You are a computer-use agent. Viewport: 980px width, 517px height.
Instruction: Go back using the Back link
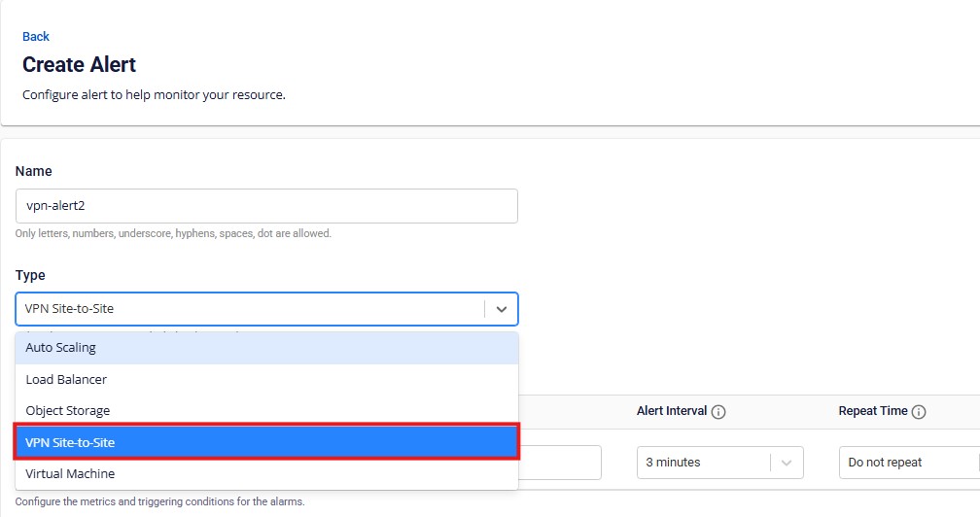(36, 37)
